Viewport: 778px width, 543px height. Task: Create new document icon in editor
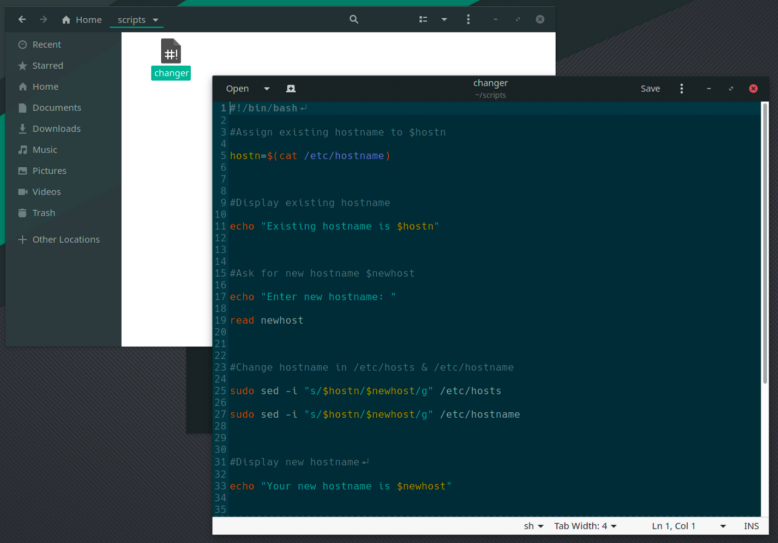pos(291,88)
